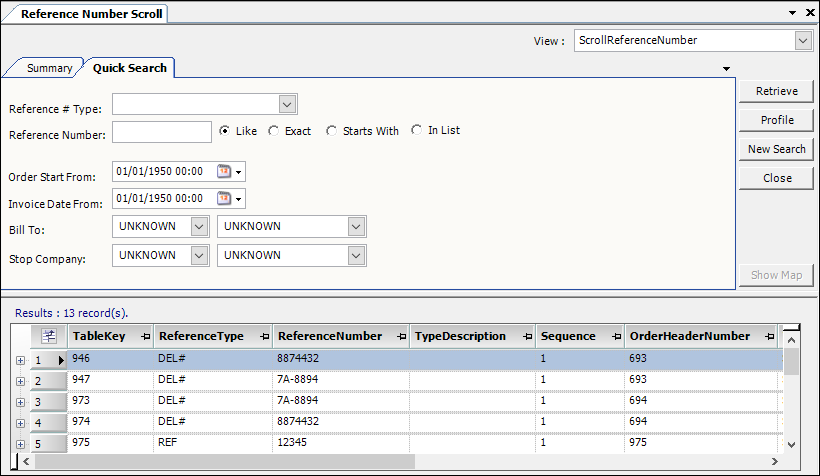The image size is (820, 476).
Task: Switch to the Summary tab
Action: [49, 68]
